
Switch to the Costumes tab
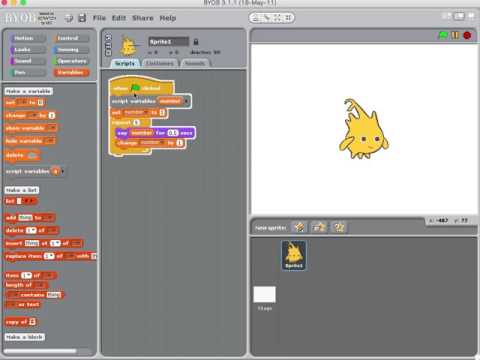(160, 63)
